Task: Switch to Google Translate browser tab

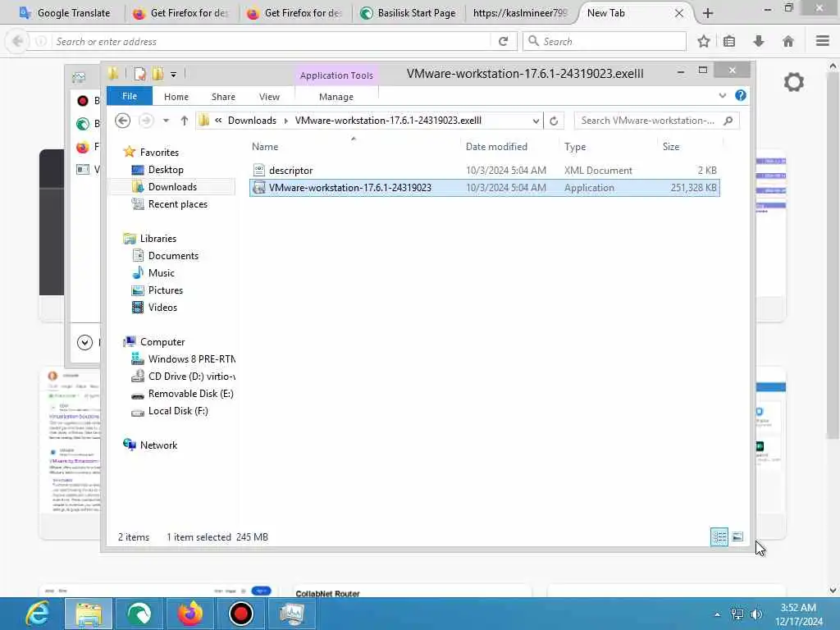Action: tap(64, 13)
